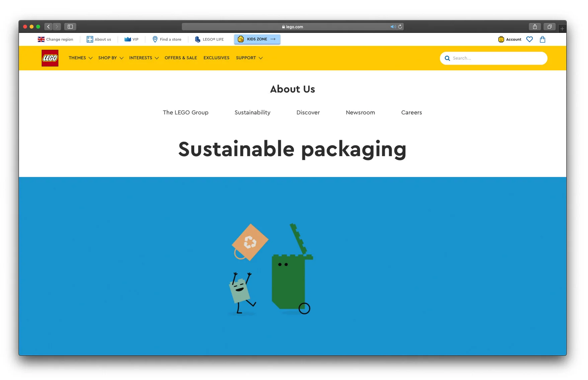Screen dimensions: 588x380
Task: Click into the Search input field
Action: [494, 58]
